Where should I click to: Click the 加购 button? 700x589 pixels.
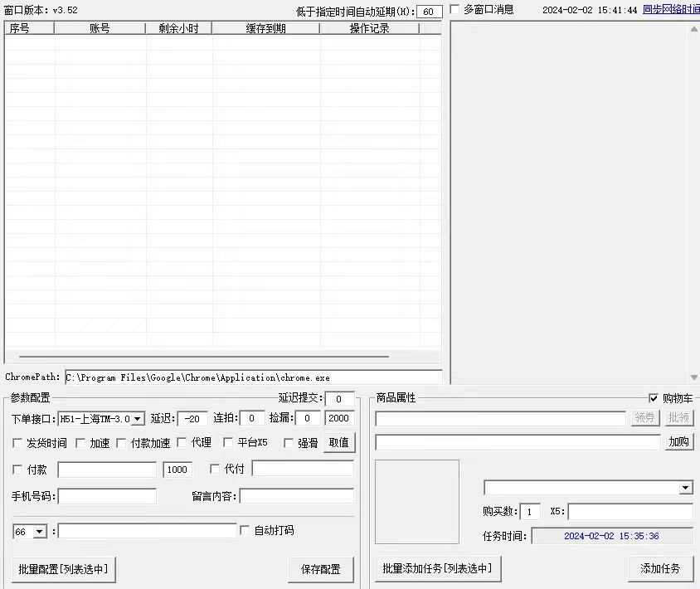(678, 442)
